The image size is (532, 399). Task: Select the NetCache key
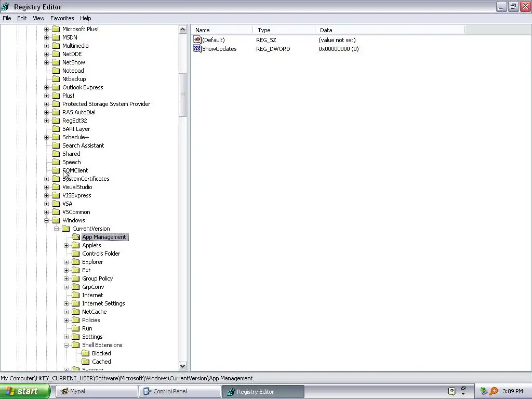pyautogui.click(x=95, y=312)
